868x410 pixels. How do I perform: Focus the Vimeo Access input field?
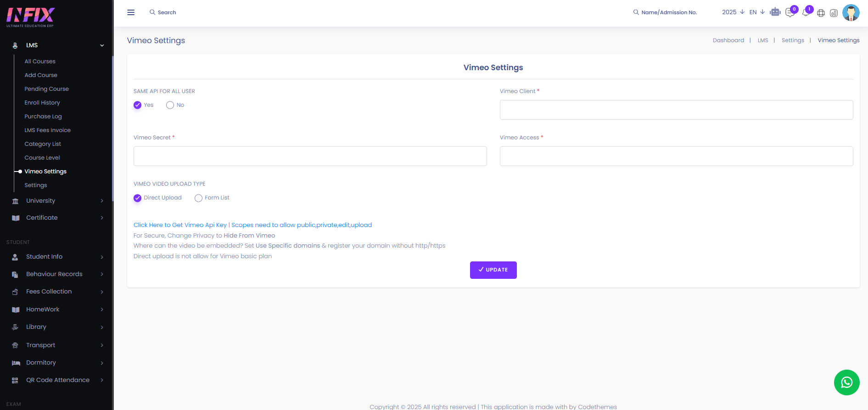click(x=676, y=156)
